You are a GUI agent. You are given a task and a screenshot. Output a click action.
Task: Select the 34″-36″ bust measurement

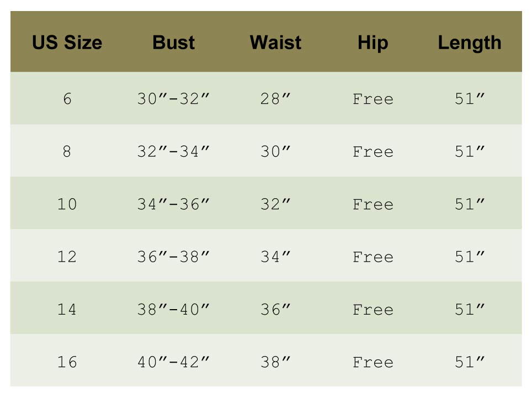tap(173, 204)
